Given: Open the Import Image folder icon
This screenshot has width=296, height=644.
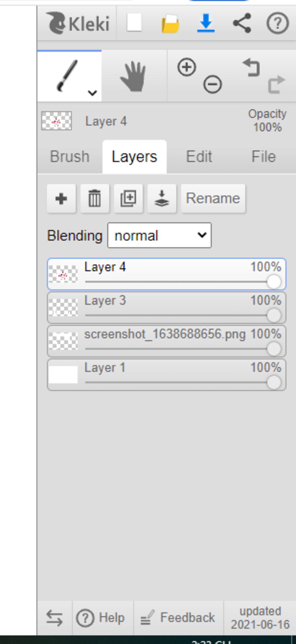Looking at the screenshot, I should (x=170, y=24).
